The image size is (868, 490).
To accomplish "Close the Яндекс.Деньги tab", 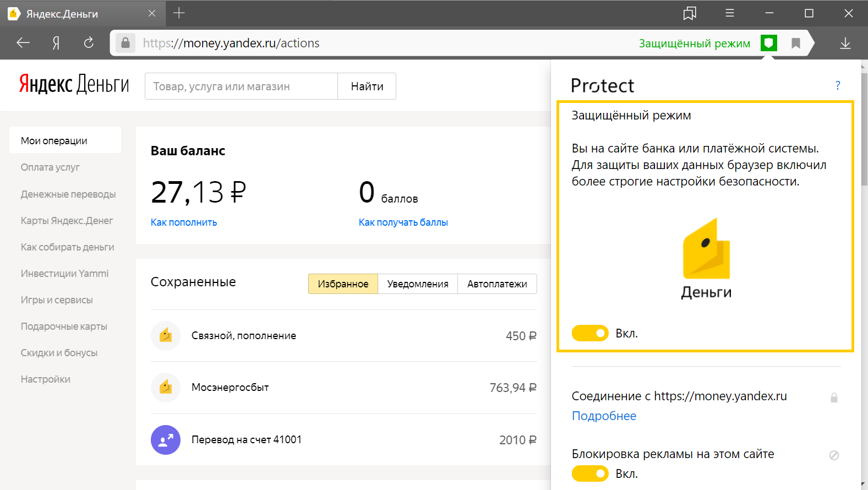I will [152, 13].
